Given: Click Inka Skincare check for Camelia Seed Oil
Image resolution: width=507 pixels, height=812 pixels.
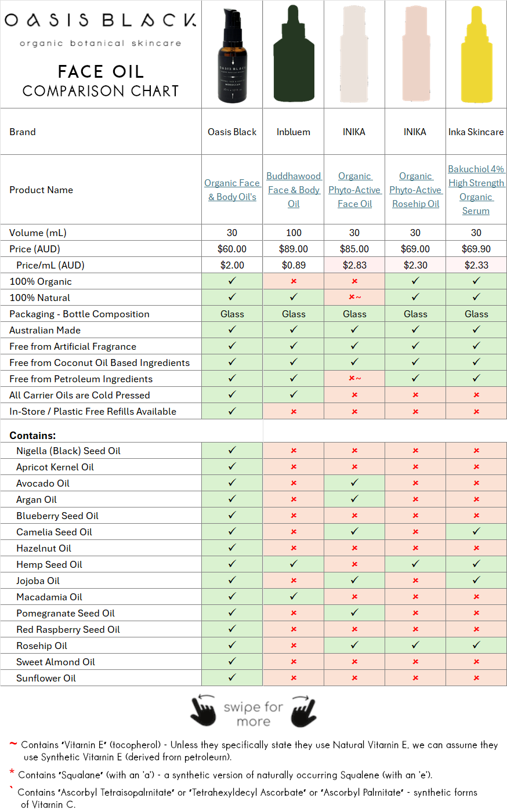Looking at the screenshot, I should [x=476, y=531].
